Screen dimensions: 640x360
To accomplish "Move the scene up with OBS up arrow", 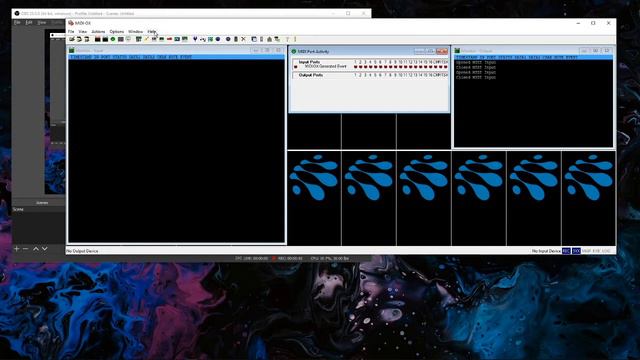I will point(36,249).
